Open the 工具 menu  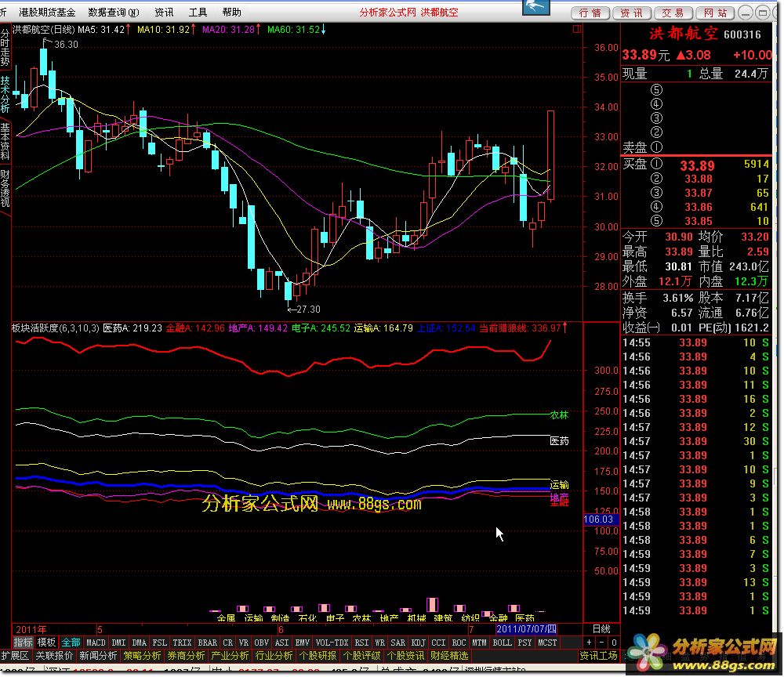pos(198,12)
